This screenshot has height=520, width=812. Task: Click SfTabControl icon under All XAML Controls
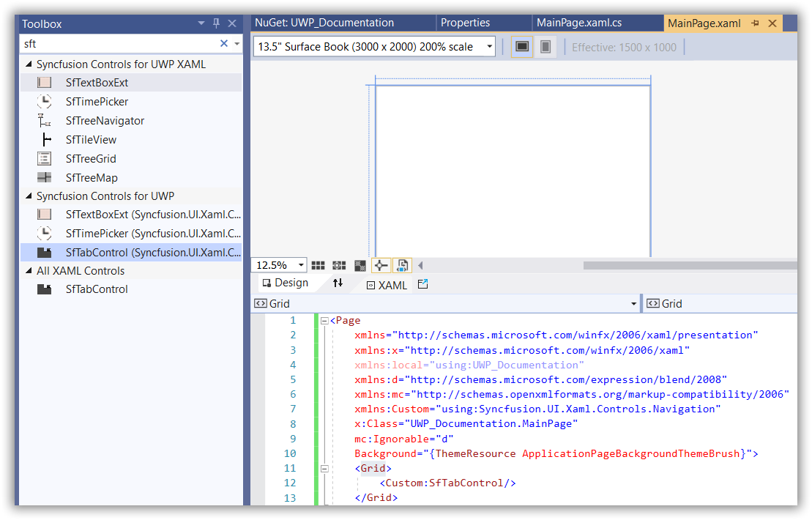click(45, 289)
